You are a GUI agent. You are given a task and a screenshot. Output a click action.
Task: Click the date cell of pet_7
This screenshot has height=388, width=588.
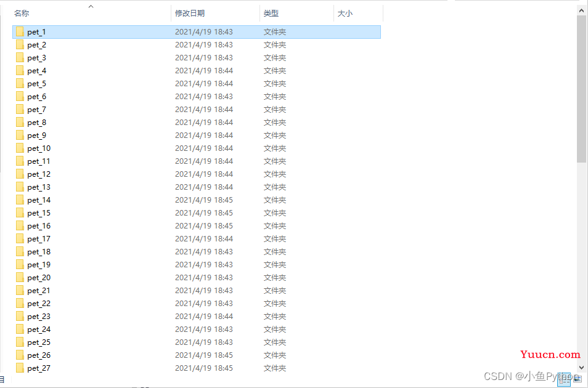[x=203, y=110]
